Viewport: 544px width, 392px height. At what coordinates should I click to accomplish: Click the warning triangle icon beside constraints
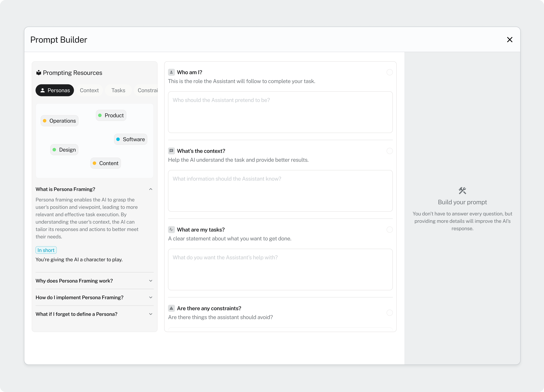(x=171, y=308)
